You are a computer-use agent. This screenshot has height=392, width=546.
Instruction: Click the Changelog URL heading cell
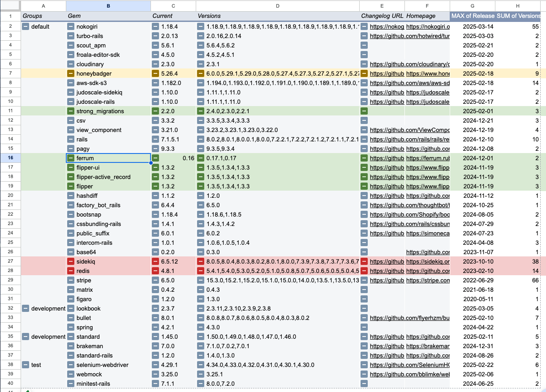tap(382, 16)
